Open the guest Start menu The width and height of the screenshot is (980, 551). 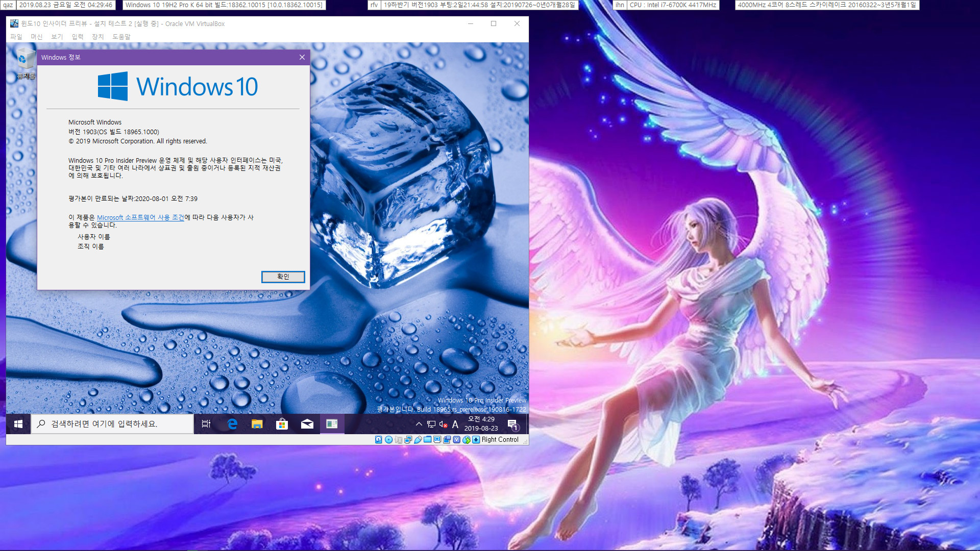18,424
